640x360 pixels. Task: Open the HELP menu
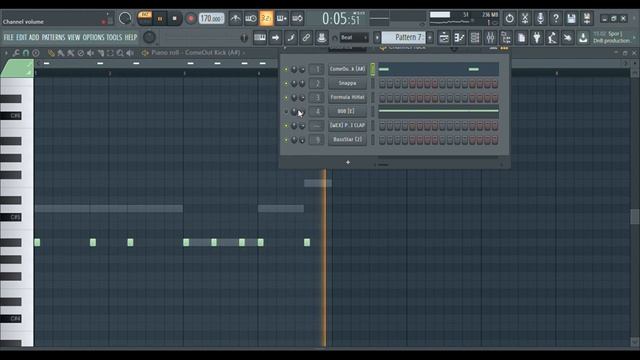click(131, 38)
